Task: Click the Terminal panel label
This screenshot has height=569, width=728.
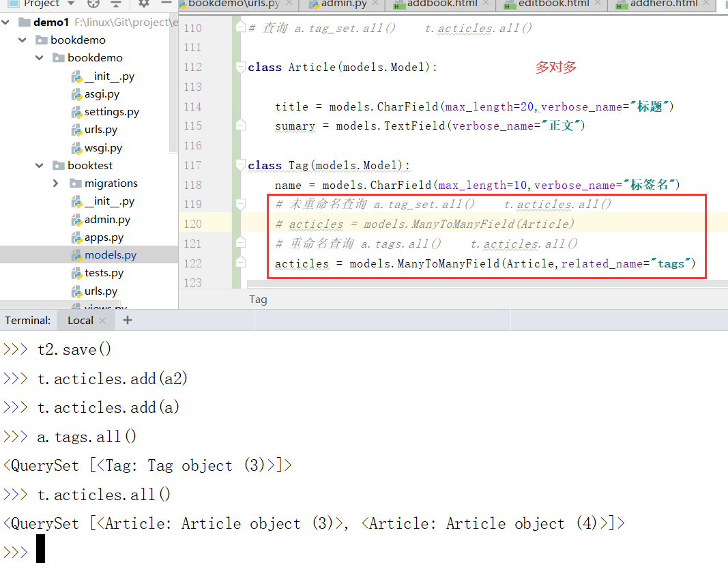Action: click(x=28, y=320)
